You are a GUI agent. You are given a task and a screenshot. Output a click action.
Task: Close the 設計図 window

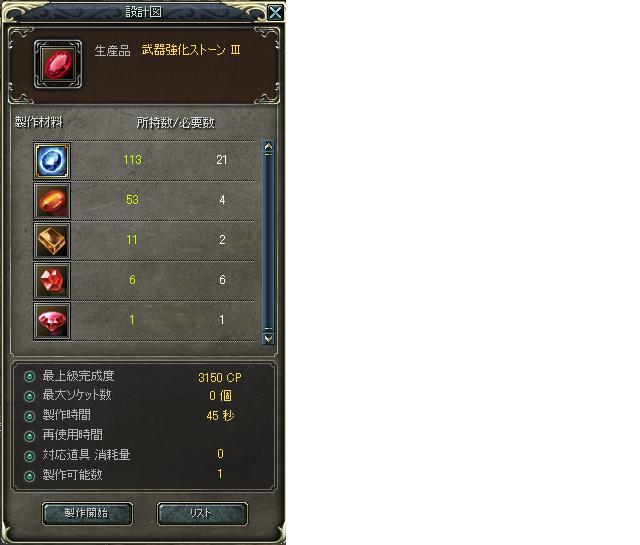(x=276, y=12)
